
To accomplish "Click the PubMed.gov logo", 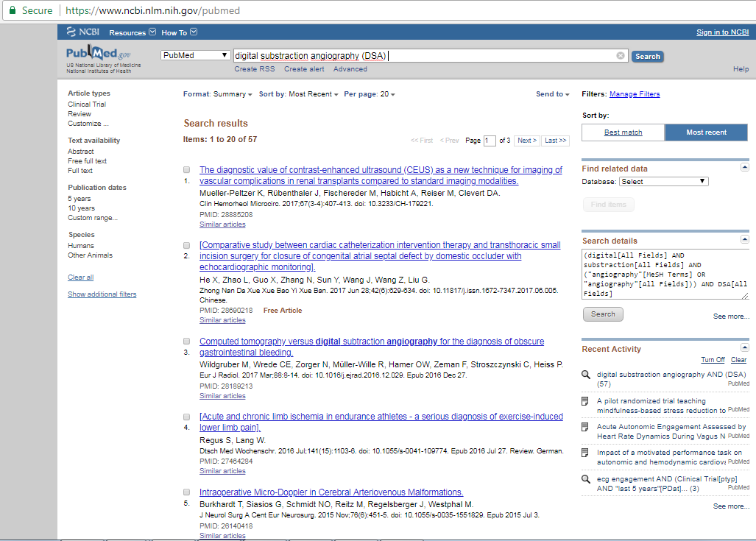I will click(99, 55).
